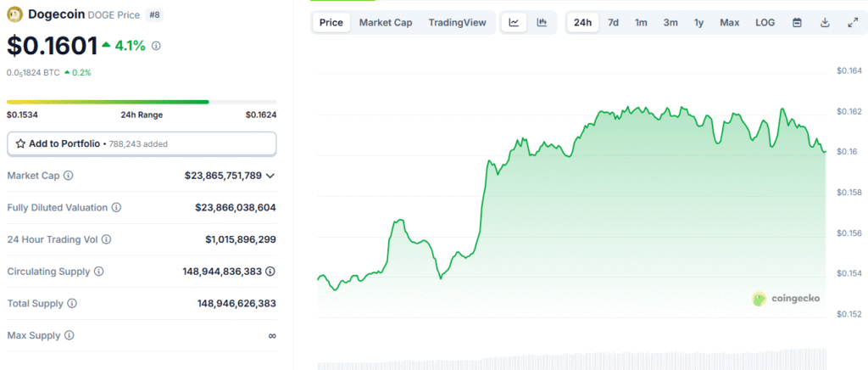Show Circulating Supply label info icon

98,272
